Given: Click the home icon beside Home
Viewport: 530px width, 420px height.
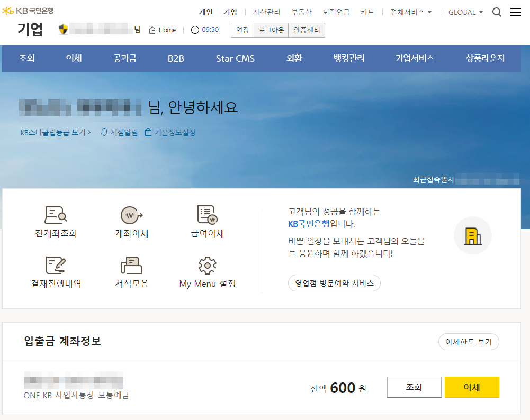Looking at the screenshot, I should (152, 30).
